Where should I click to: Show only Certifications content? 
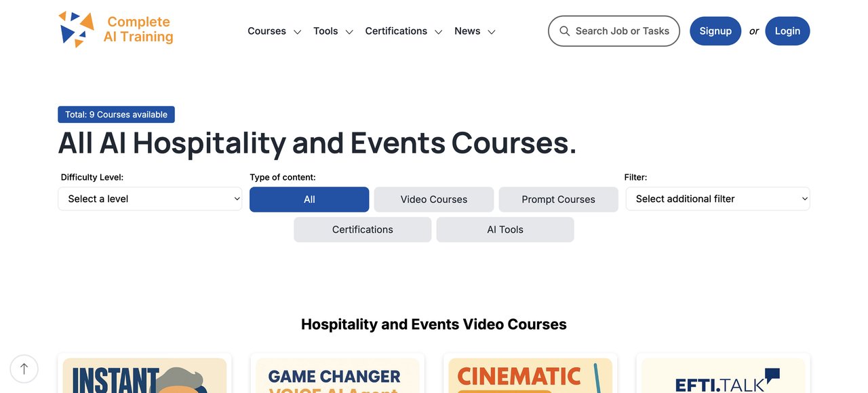coord(362,229)
